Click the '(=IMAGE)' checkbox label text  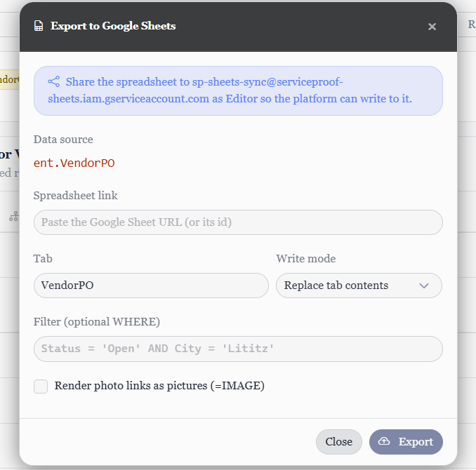tap(237, 386)
